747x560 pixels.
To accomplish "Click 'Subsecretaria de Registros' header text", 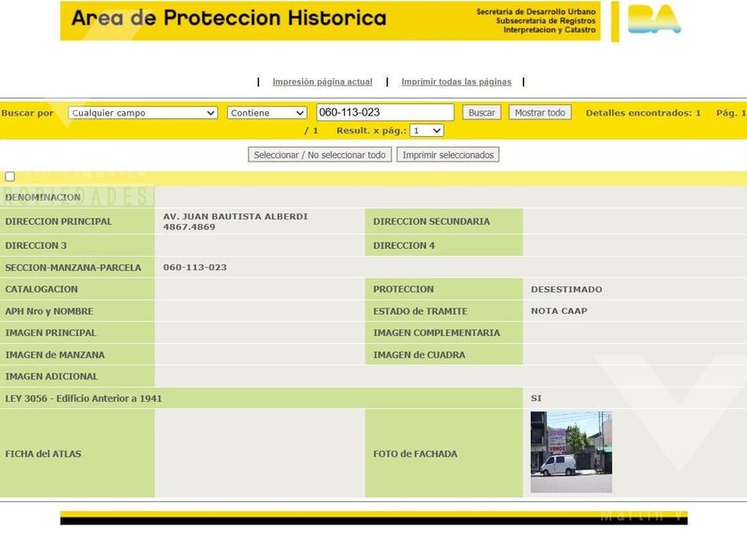I will 545,20.
